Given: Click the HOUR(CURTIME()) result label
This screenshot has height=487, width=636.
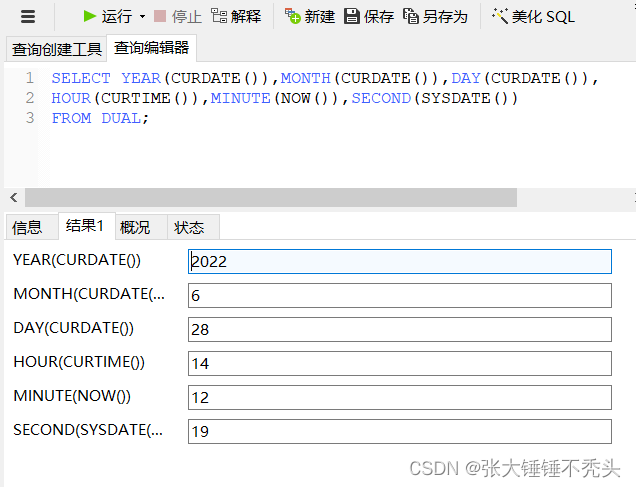Looking at the screenshot, I should coord(79,362).
